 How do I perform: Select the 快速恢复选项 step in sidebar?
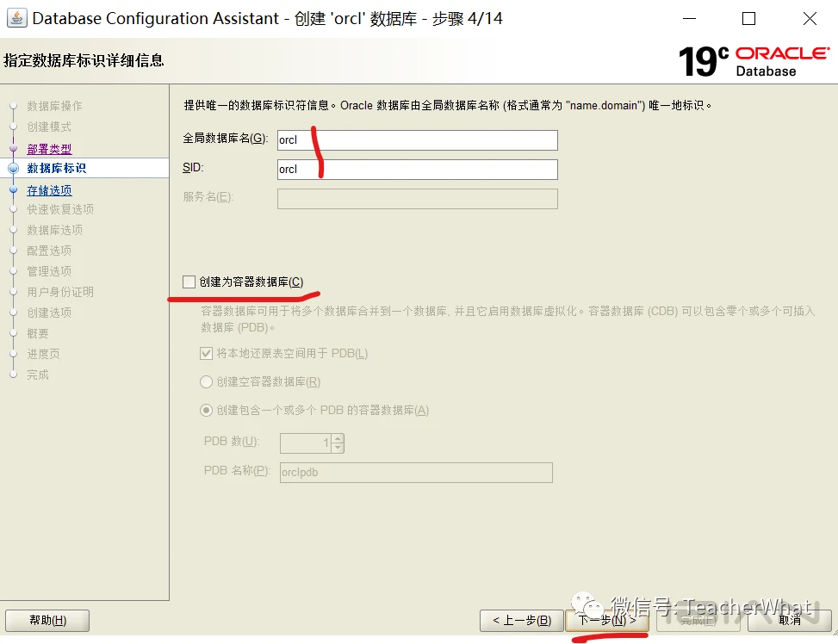click(60, 209)
